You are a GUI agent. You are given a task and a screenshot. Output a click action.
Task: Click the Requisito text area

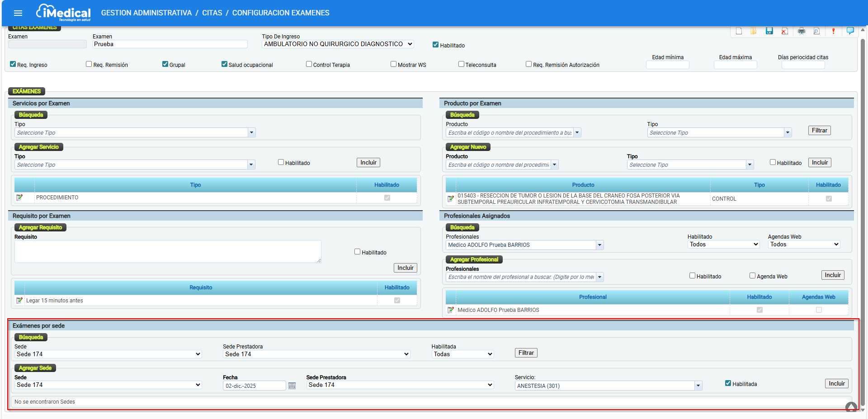pyautogui.click(x=168, y=251)
